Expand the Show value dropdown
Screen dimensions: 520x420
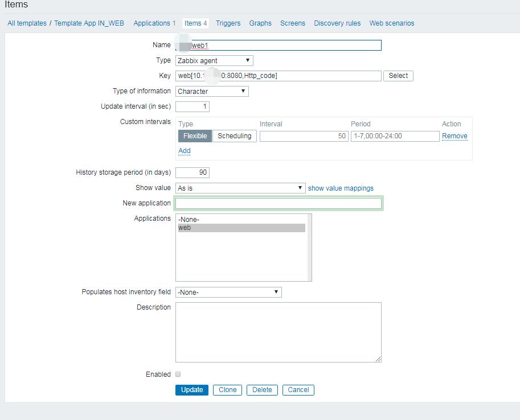point(240,188)
